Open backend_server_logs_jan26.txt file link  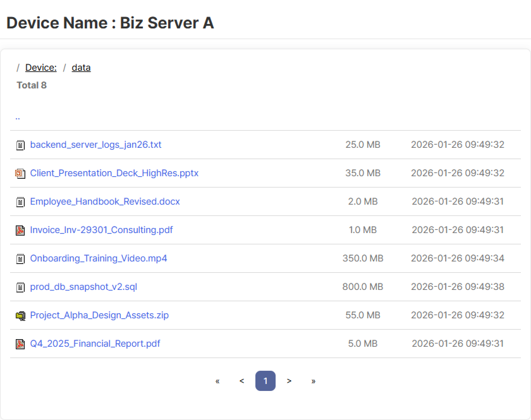click(x=95, y=145)
